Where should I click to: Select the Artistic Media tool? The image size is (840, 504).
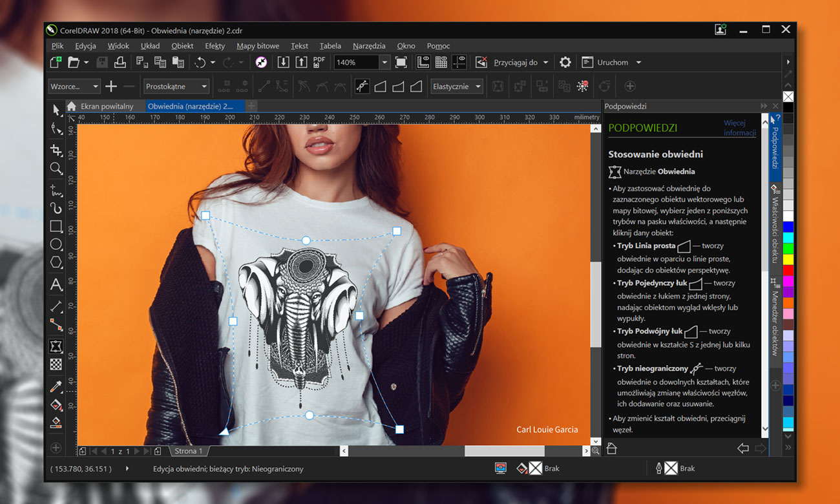56,208
